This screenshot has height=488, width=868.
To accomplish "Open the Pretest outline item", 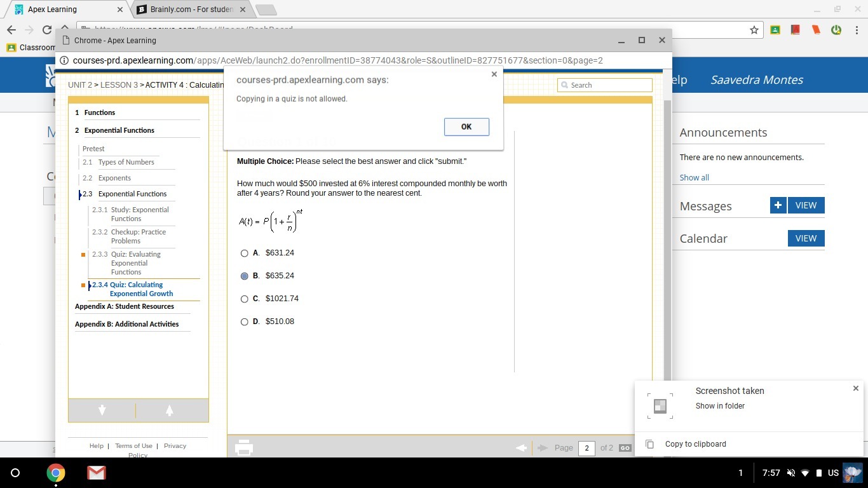I will point(93,149).
